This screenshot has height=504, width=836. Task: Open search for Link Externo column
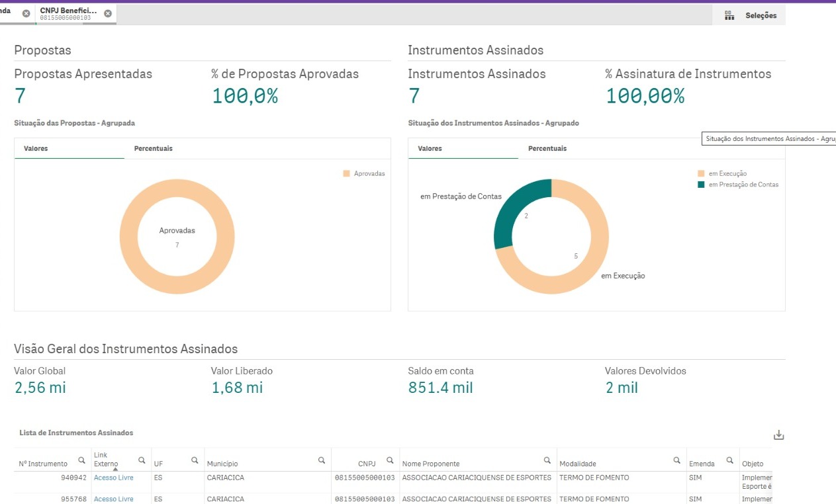tap(142, 460)
